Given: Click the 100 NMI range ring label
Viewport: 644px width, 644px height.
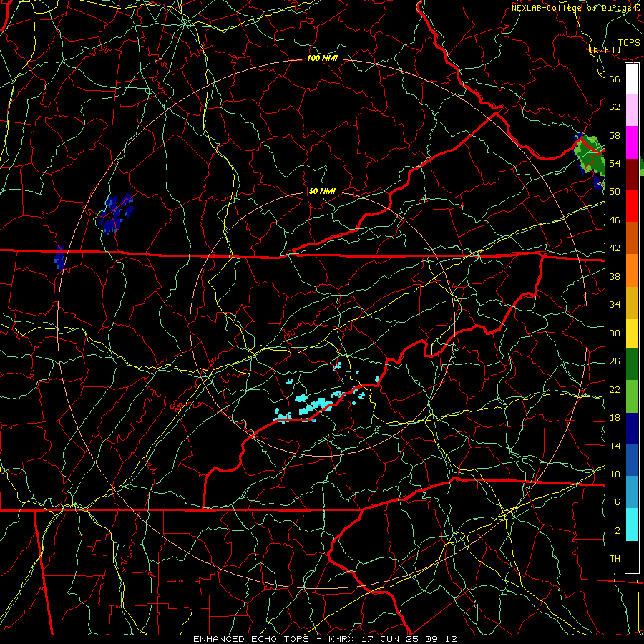Looking at the screenshot, I should 322,58.
